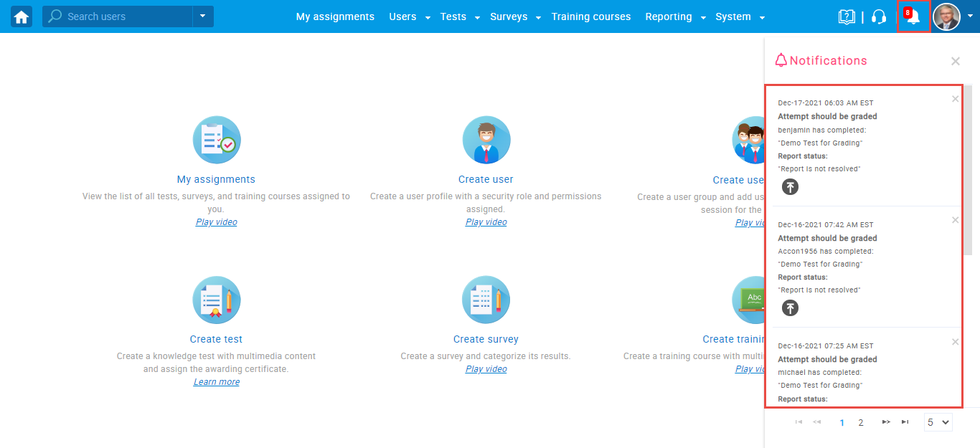This screenshot has width=980, height=448.
Task: Close the Notifications panel
Action: pos(956,62)
